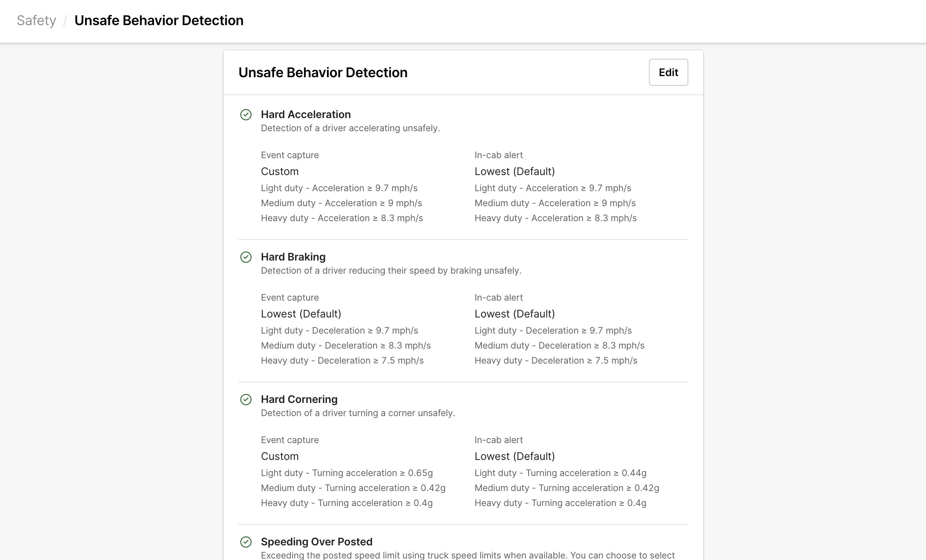
Task: Open the Custom event capture under Hard Cornering
Action: pyautogui.click(x=280, y=456)
